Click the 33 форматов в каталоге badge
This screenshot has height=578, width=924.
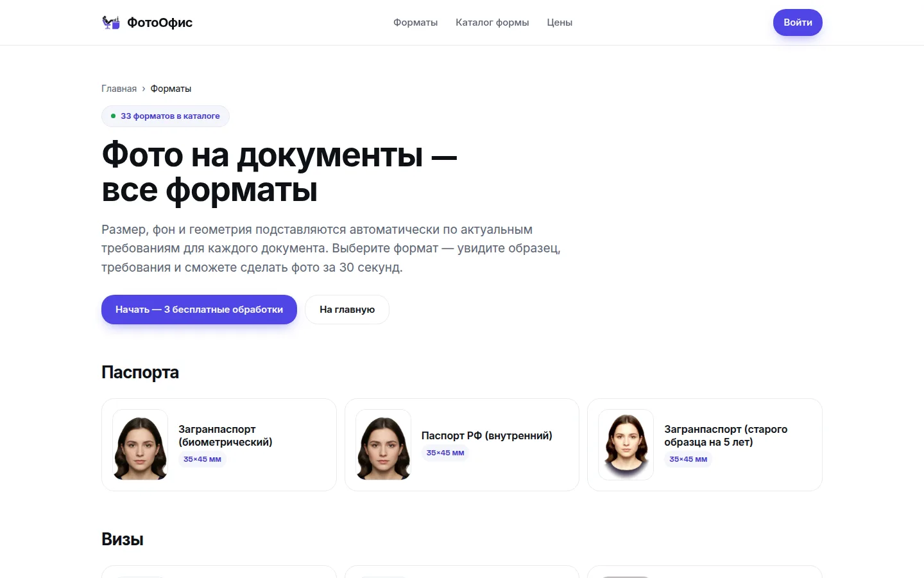point(166,116)
